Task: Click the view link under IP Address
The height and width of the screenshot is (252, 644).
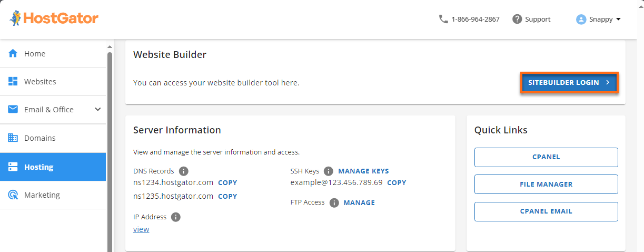Action: pyautogui.click(x=141, y=229)
